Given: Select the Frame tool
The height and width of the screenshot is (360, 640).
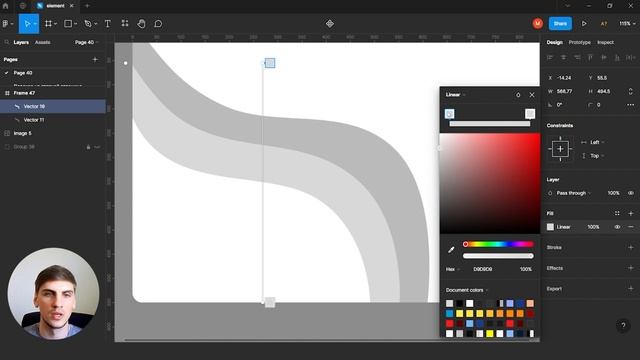Looking at the screenshot, I should pos(48,24).
